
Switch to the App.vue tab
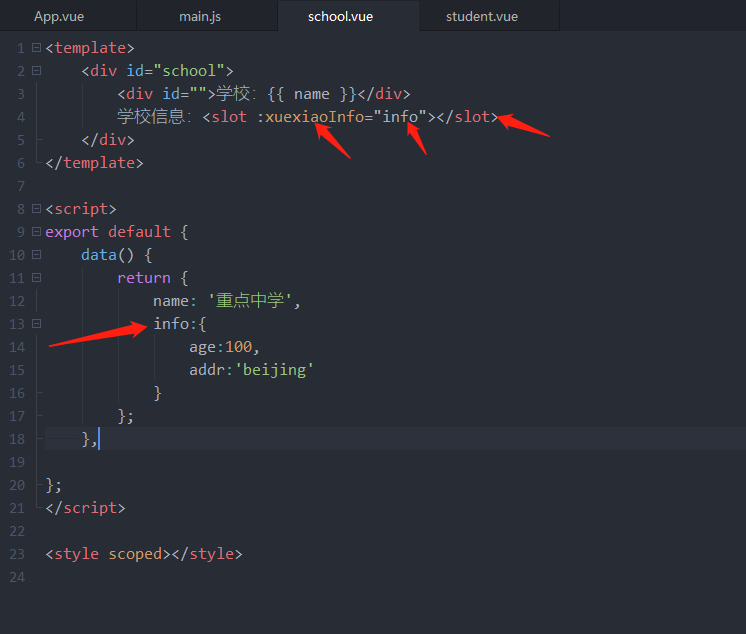coord(59,16)
